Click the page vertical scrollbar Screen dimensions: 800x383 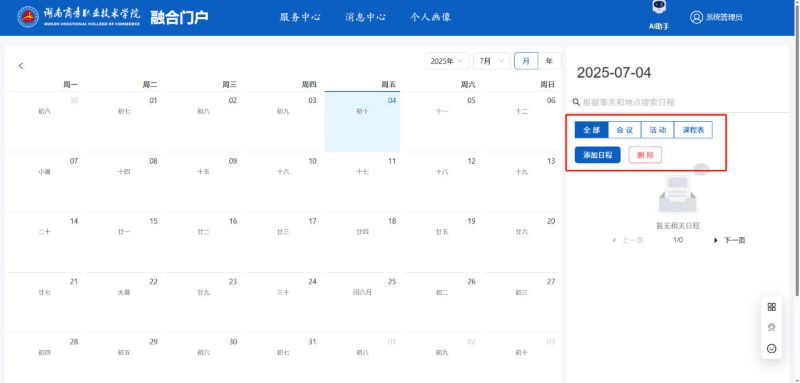click(x=797, y=148)
